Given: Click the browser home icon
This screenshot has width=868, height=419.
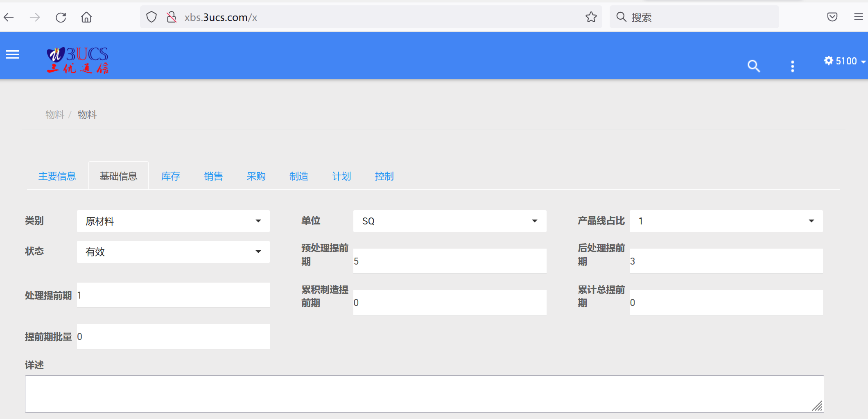Looking at the screenshot, I should tap(86, 17).
